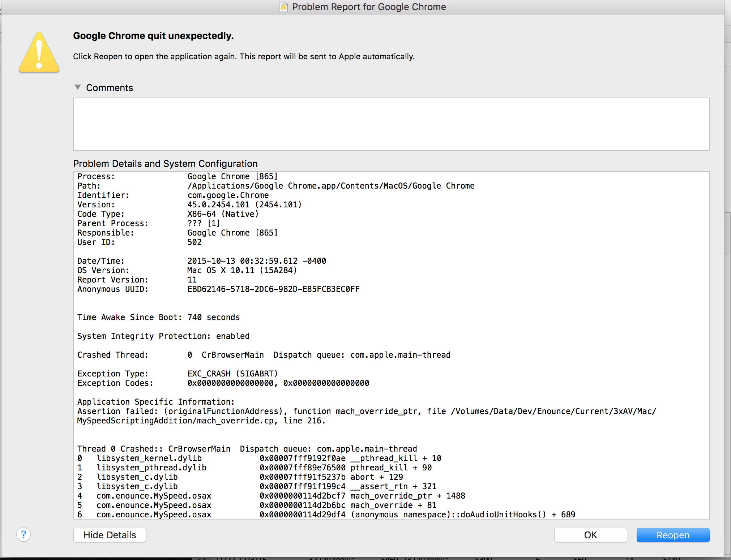Click the 'Google Chrome quit unexpectedly' heading

point(153,36)
